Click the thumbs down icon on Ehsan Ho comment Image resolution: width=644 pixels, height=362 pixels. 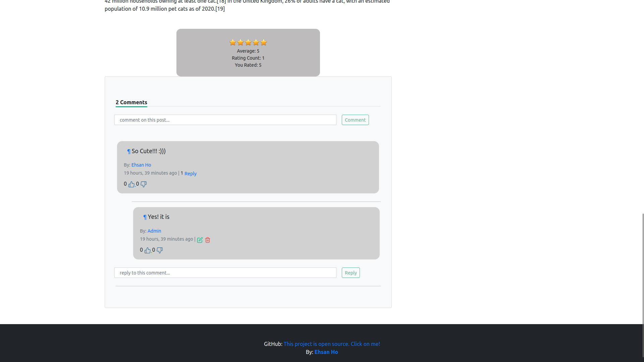[143, 184]
